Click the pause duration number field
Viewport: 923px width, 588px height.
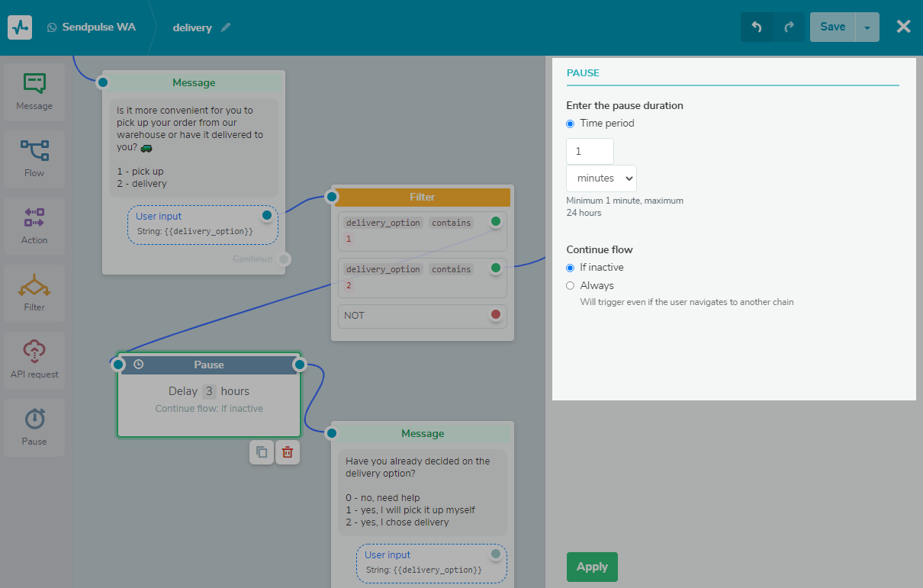590,151
